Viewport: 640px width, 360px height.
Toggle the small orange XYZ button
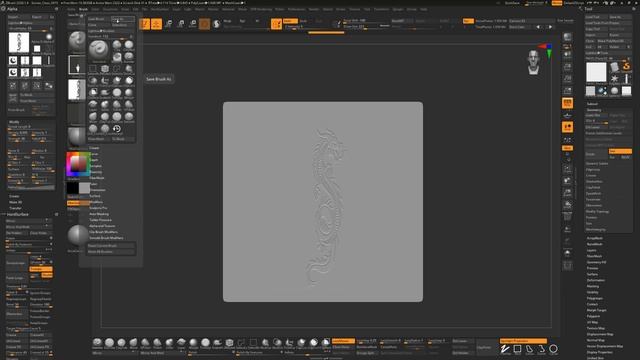point(567,148)
